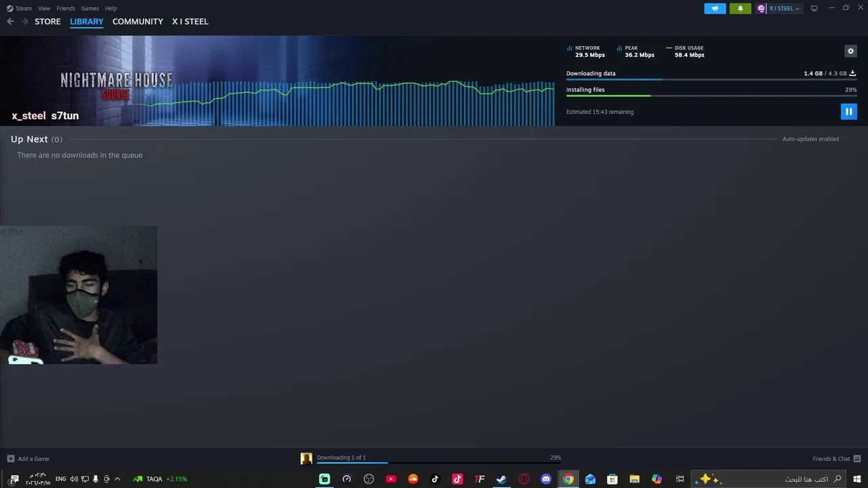
Task: Open the X I STEEL profile tab
Action: (190, 22)
